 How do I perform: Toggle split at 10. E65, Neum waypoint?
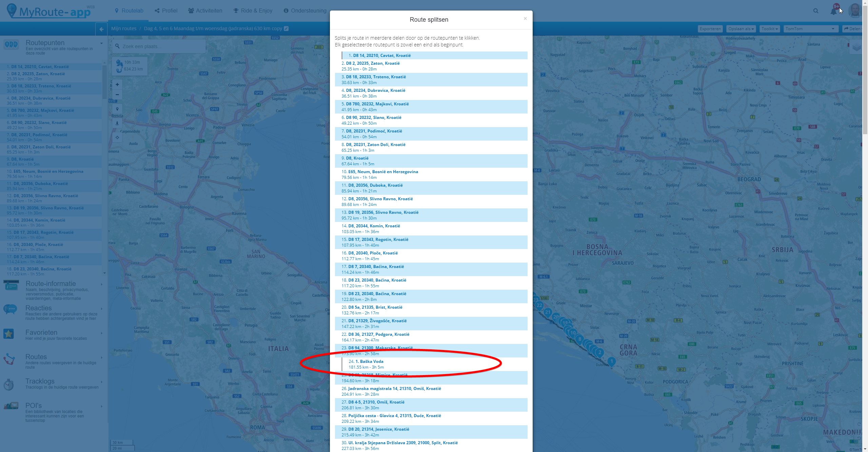tap(383, 172)
